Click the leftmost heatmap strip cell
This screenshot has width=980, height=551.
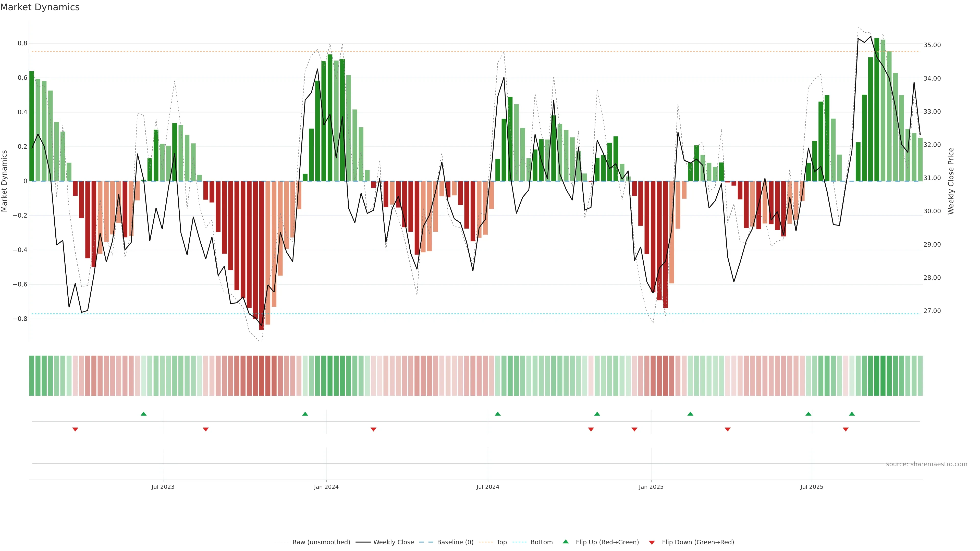tap(32, 376)
